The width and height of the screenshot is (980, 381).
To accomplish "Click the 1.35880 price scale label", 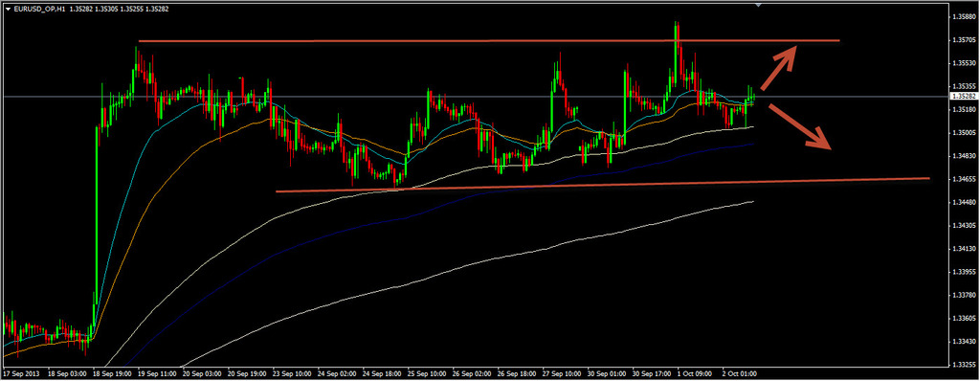I will [963, 17].
